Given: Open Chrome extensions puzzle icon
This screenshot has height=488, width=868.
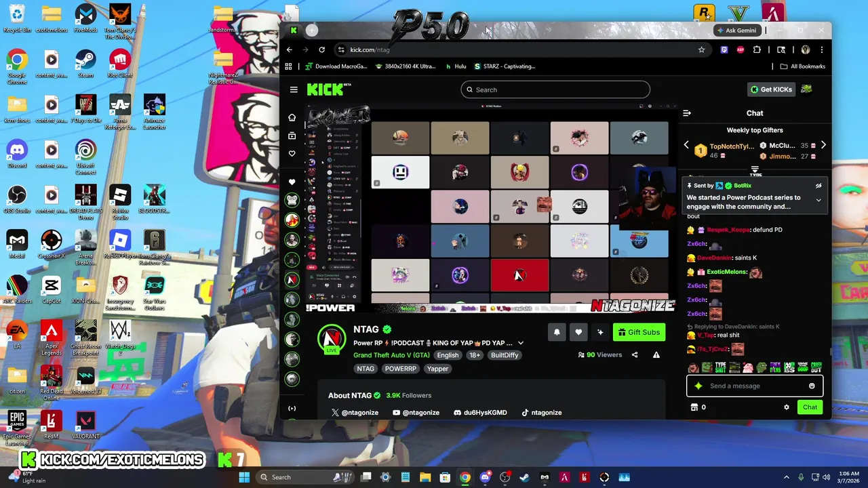Looking at the screenshot, I should [x=757, y=49].
